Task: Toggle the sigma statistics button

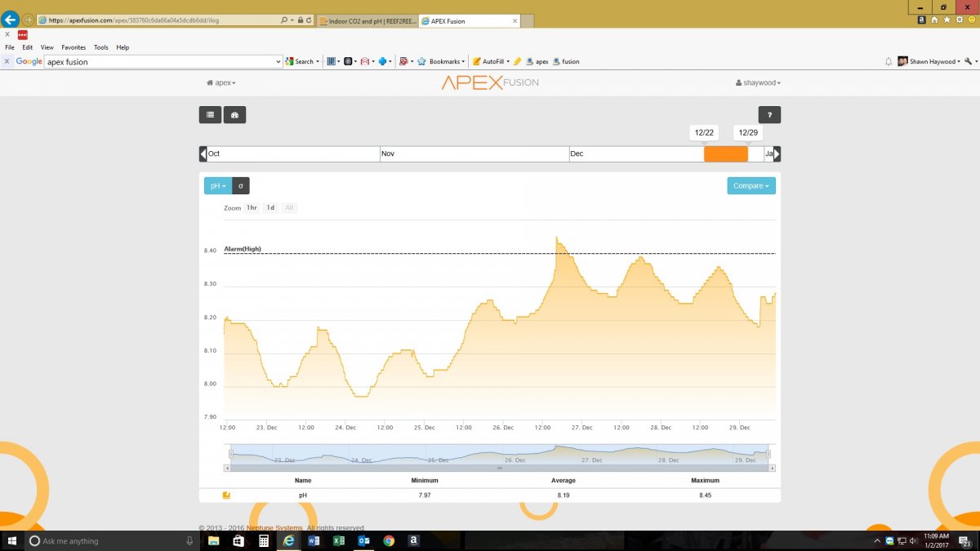Action: (241, 186)
